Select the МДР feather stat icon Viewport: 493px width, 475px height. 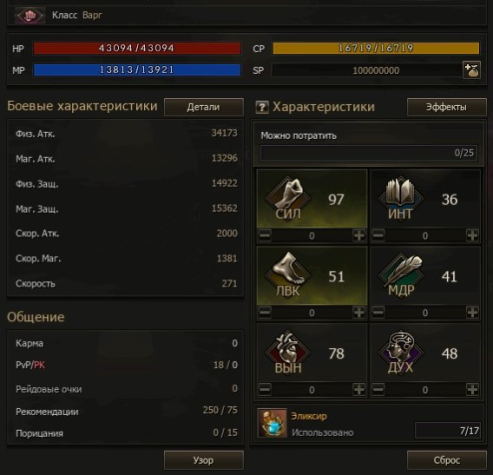(401, 273)
